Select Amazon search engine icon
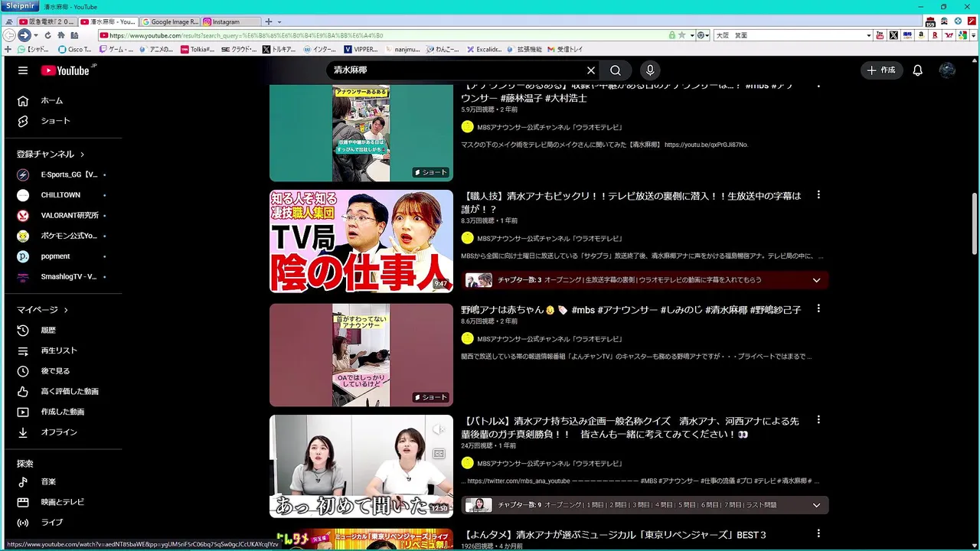 click(921, 35)
